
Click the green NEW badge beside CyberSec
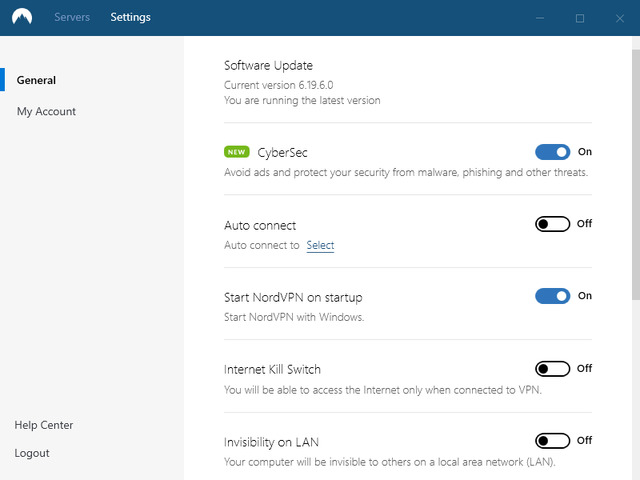tap(237, 152)
